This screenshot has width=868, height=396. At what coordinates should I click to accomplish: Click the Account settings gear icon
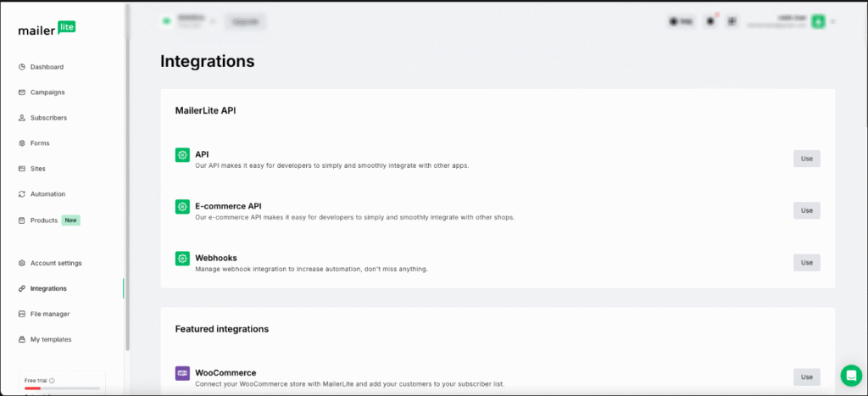pos(22,263)
